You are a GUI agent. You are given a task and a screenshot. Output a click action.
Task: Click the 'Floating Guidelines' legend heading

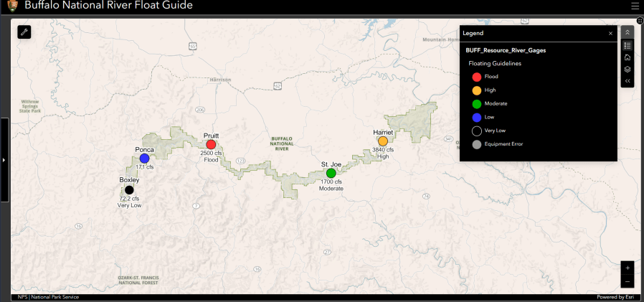495,64
